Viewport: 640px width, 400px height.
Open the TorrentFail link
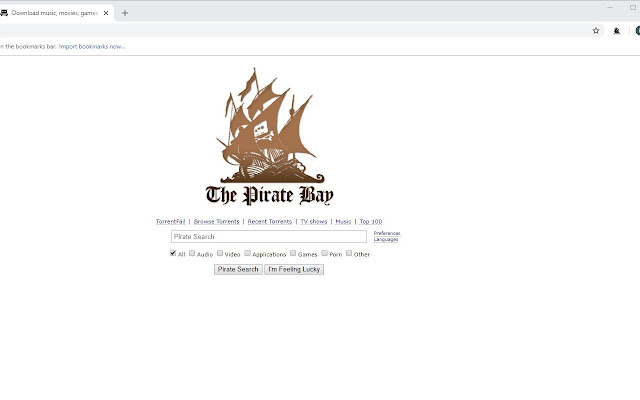click(170, 222)
